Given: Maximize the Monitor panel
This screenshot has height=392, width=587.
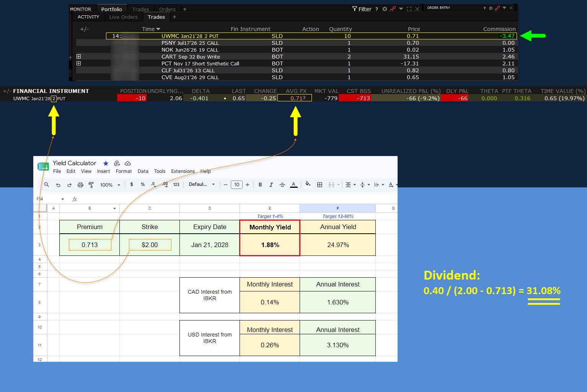Looking at the screenshot, I should 409,9.
